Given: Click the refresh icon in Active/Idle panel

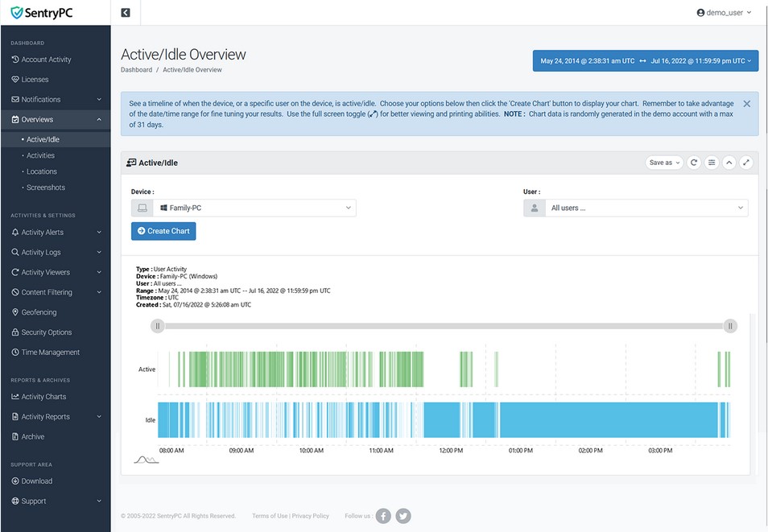Looking at the screenshot, I should pos(694,163).
